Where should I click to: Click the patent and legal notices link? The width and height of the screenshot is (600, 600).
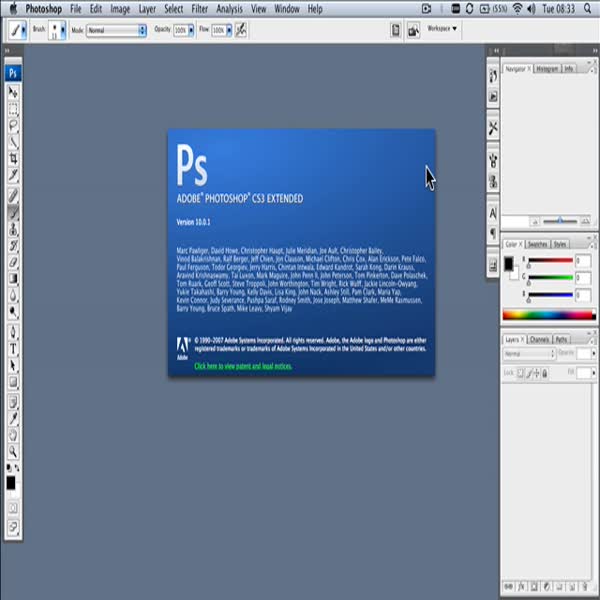[x=243, y=367]
